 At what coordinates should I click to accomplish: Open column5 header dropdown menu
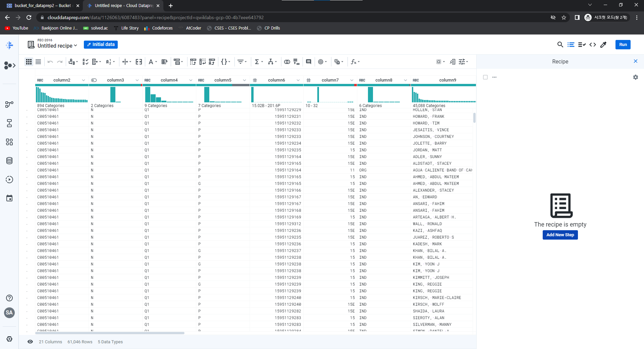pos(245,80)
